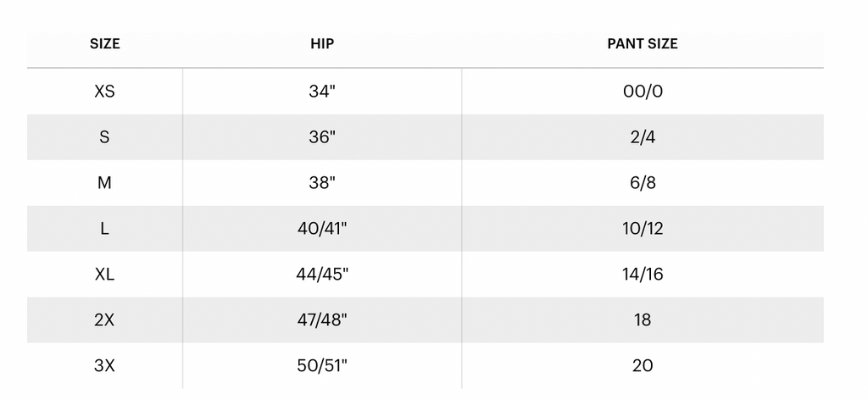Select the XS size cell
Screen dimensions: 868x400
point(105,92)
